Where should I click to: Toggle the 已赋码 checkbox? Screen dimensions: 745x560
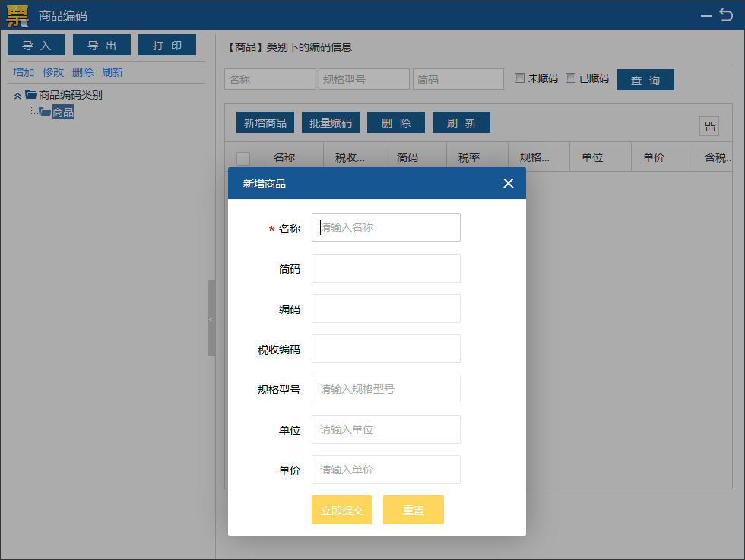571,78
